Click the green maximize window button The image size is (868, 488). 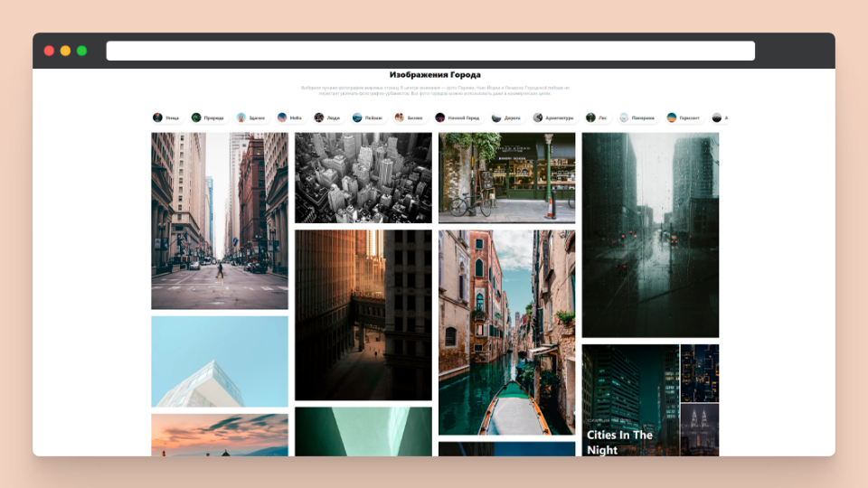click(82, 51)
